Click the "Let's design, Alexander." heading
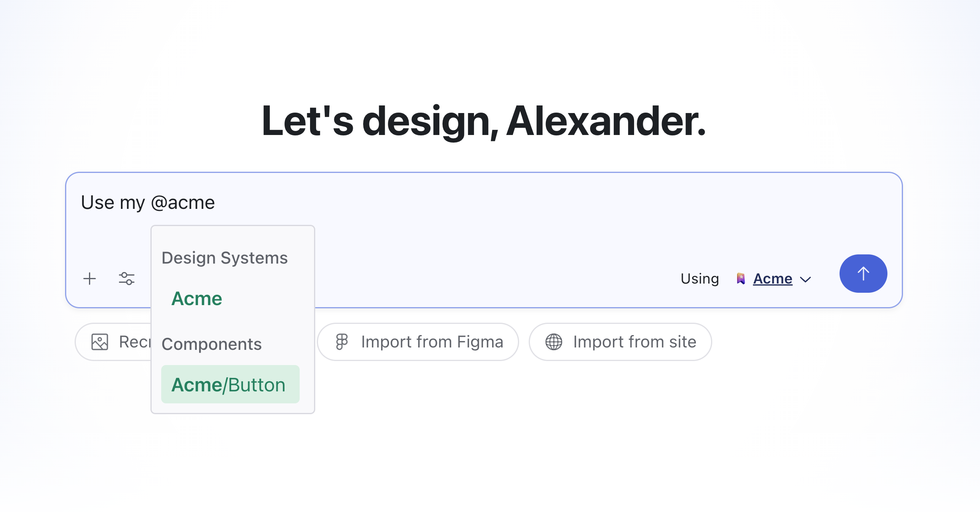Image resolution: width=980 pixels, height=512 pixels. click(x=484, y=121)
